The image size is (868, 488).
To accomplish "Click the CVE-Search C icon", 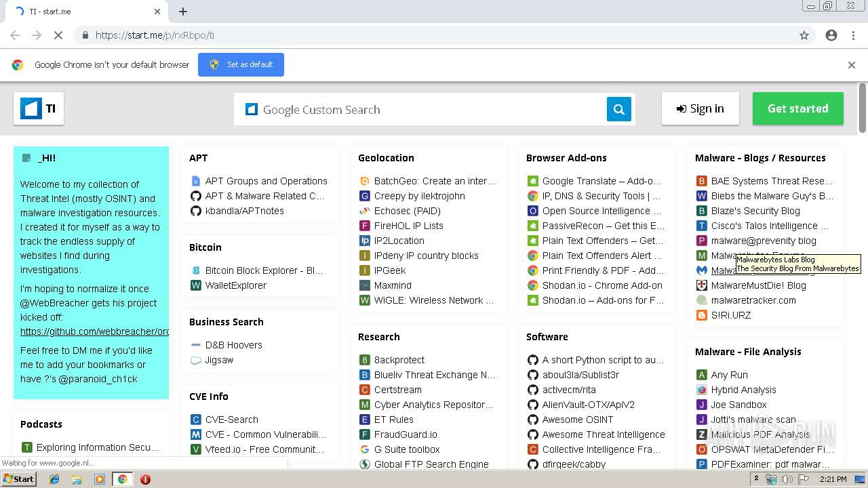I will 196,420.
